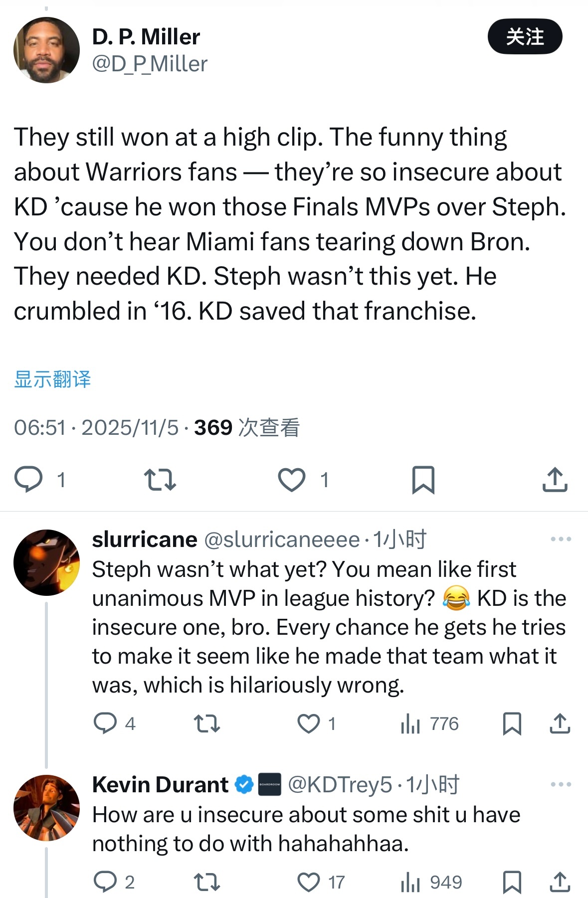
Task: Click the 关注 follow button
Action: click(x=525, y=37)
